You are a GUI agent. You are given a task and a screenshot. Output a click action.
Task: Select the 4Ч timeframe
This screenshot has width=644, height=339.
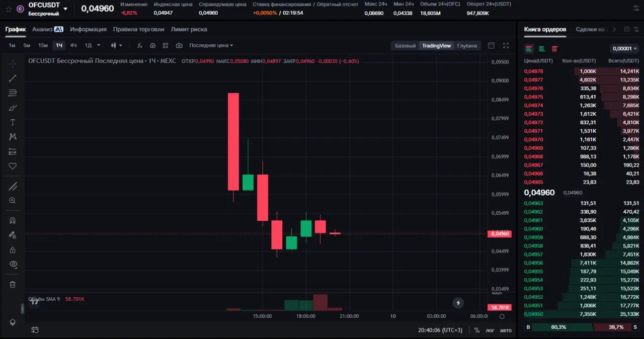pyautogui.click(x=73, y=45)
